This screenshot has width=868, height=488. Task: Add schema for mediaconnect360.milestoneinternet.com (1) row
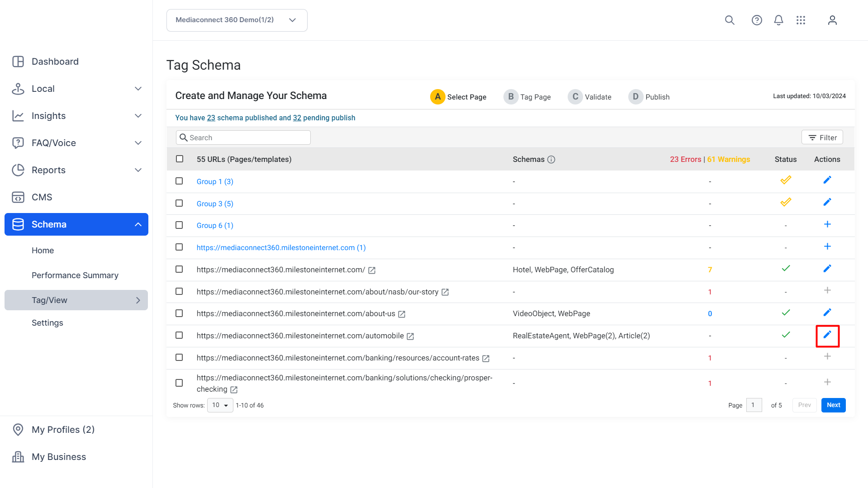pyautogui.click(x=827, y=246)
